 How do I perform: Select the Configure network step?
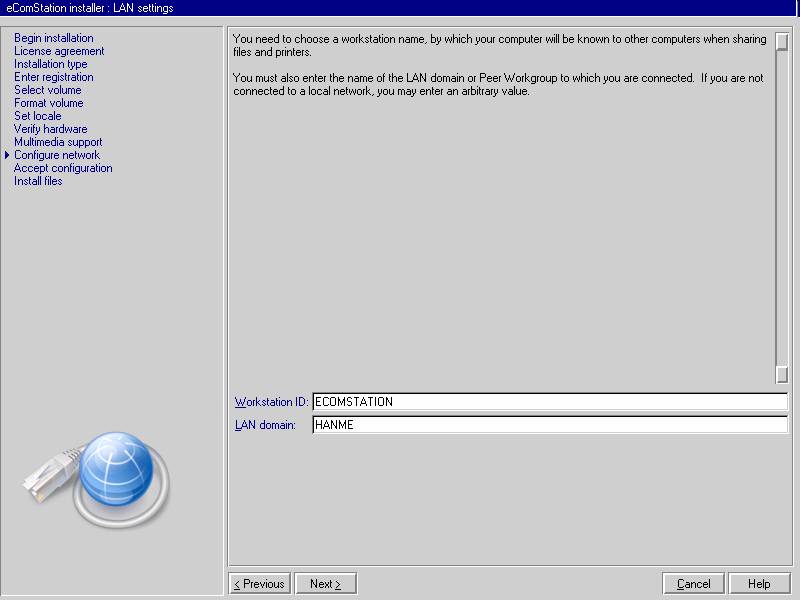[x=57, y=155]
